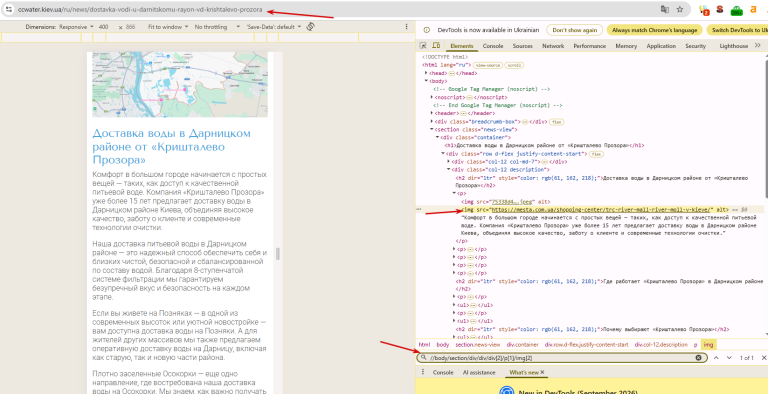Select the What's new drawer tab
This screenshot has width=768, height=394.
(524, 372)
